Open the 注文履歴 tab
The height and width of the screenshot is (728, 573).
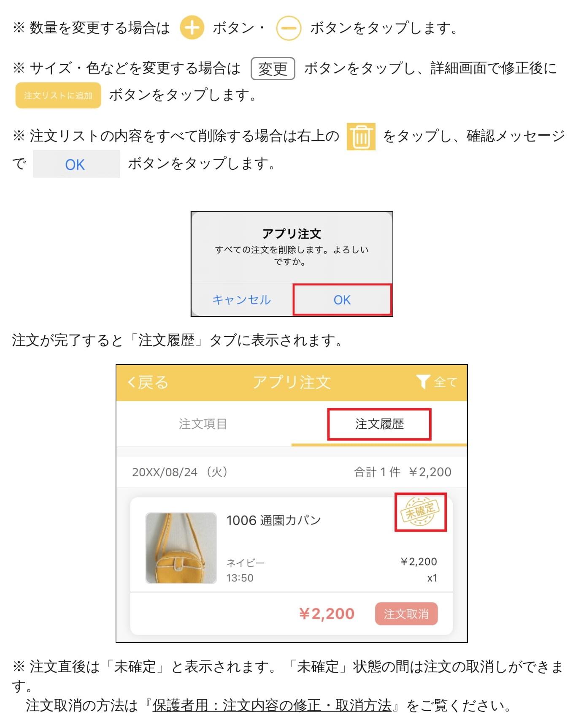tap(379, 424)
